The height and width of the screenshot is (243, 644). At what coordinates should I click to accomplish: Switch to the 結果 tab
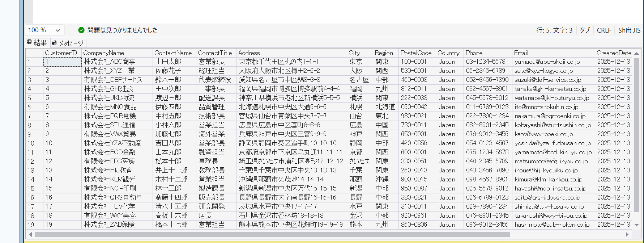37,43
